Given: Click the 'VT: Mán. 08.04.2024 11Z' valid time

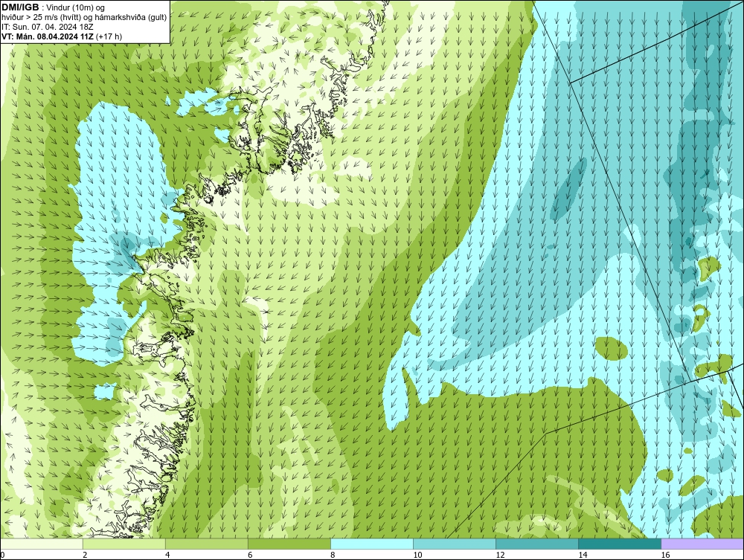Looking at the screenshot, I should tap(48, 36).
